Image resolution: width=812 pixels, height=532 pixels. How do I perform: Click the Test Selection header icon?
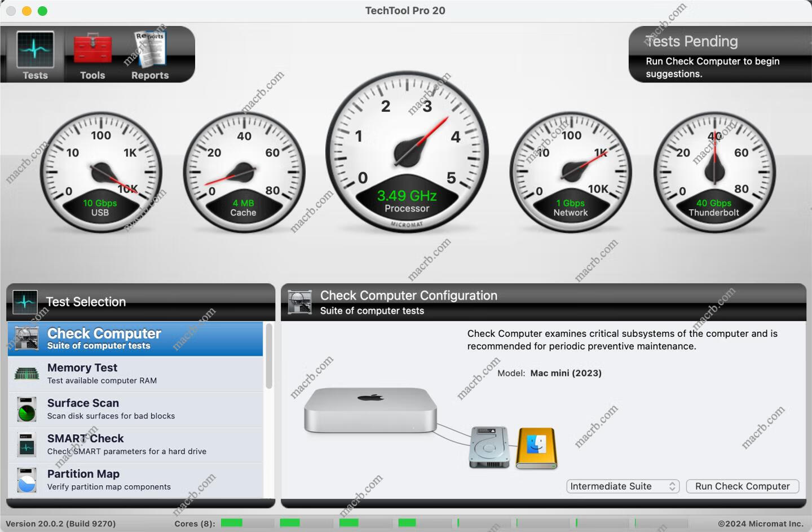[x=25, y=302]
